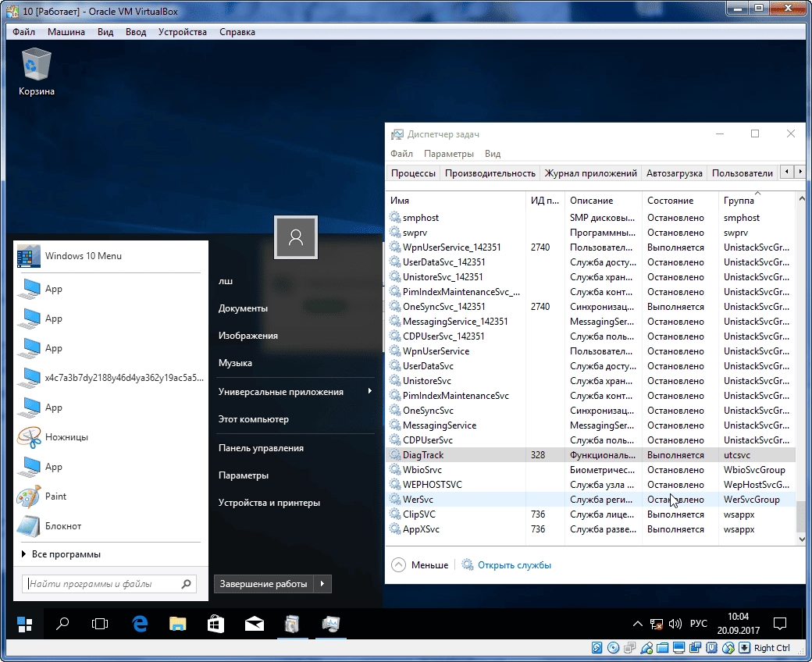812x662 pixels.
Task: Click the USB indicator in VirtualBox status bar
Action: click(x=646, y=647)
